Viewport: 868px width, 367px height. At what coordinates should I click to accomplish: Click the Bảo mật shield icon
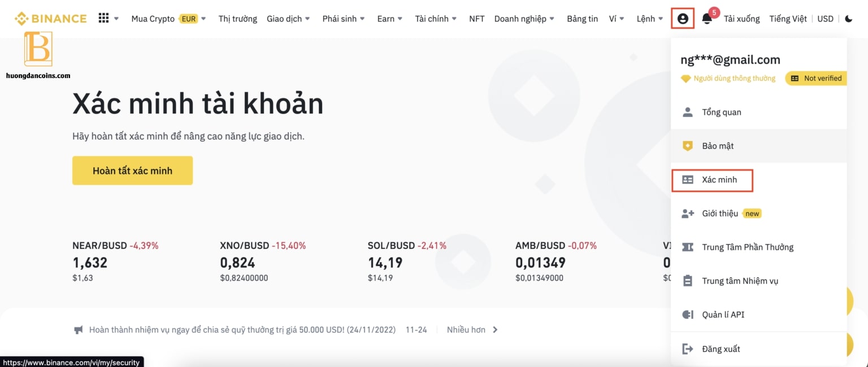point(687,146)
